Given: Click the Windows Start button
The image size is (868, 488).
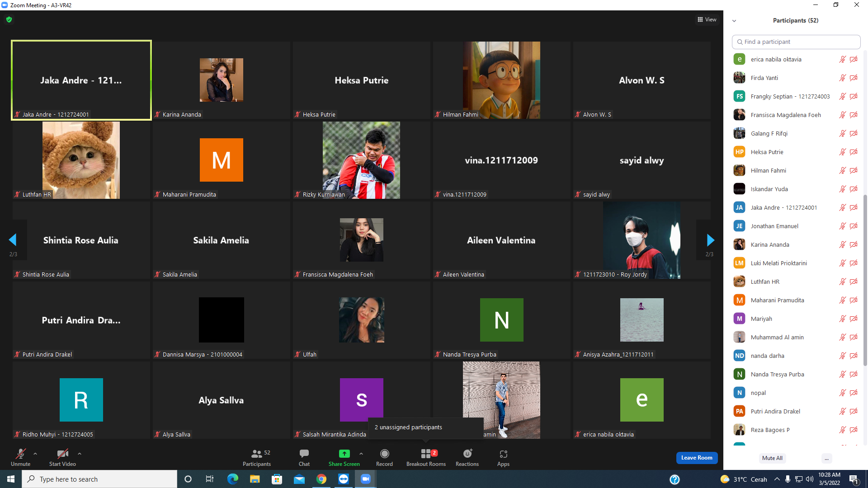Looking at the screenshot, I should tap(11, 479).
